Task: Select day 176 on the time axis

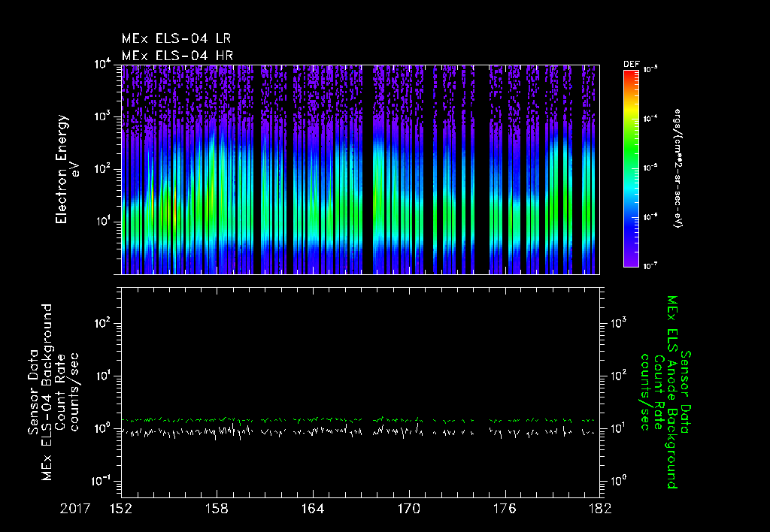Action: click(x=505, y=509)
